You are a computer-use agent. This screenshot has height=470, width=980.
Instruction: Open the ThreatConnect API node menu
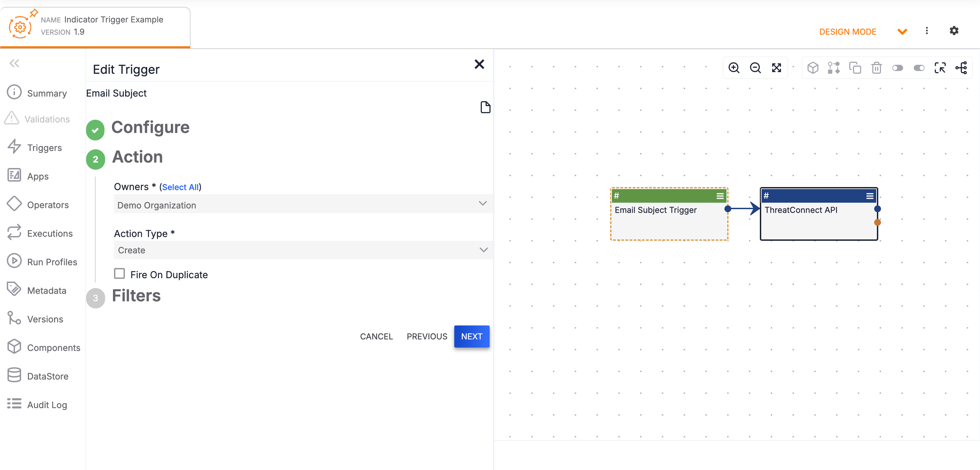point(870,196)
